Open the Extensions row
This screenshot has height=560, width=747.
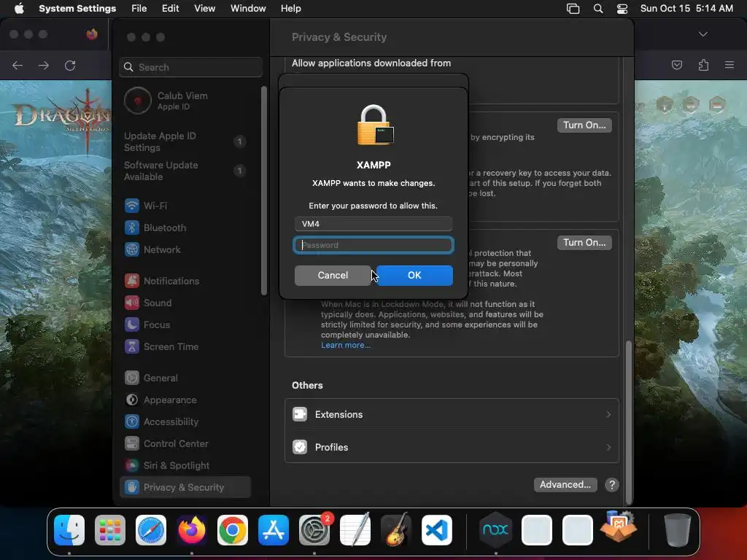pyautogui.click(x=452, y=415)
